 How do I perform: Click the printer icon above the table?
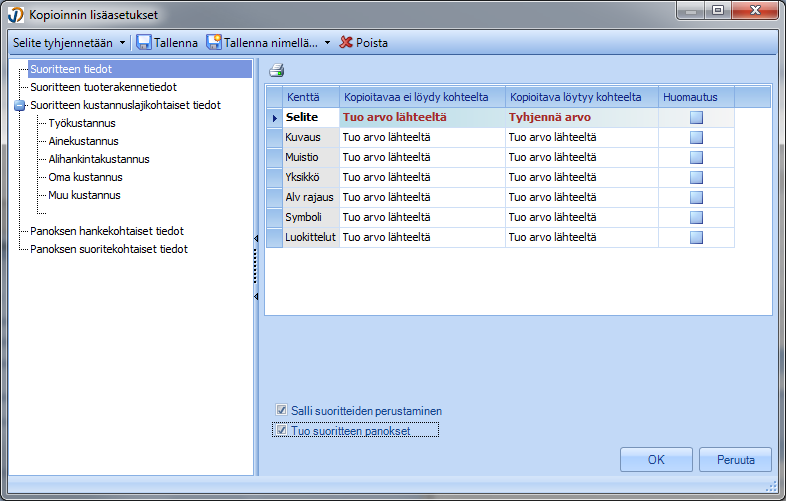click(x=277, y=70)
